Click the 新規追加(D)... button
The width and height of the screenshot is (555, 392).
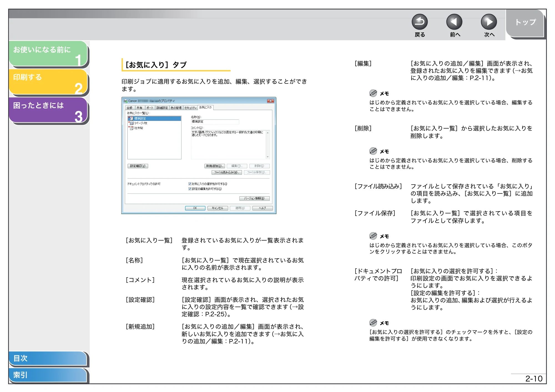[x=215, y=166]
